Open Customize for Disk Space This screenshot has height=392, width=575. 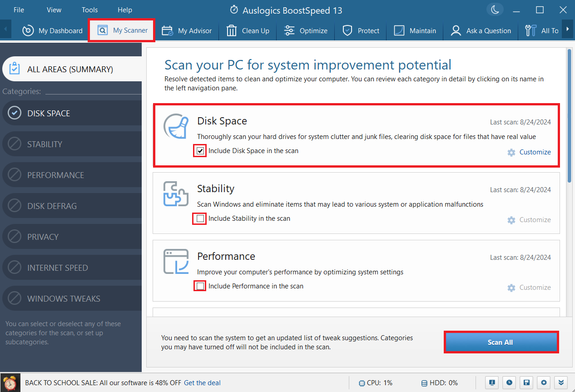click(x=529, y=152)
